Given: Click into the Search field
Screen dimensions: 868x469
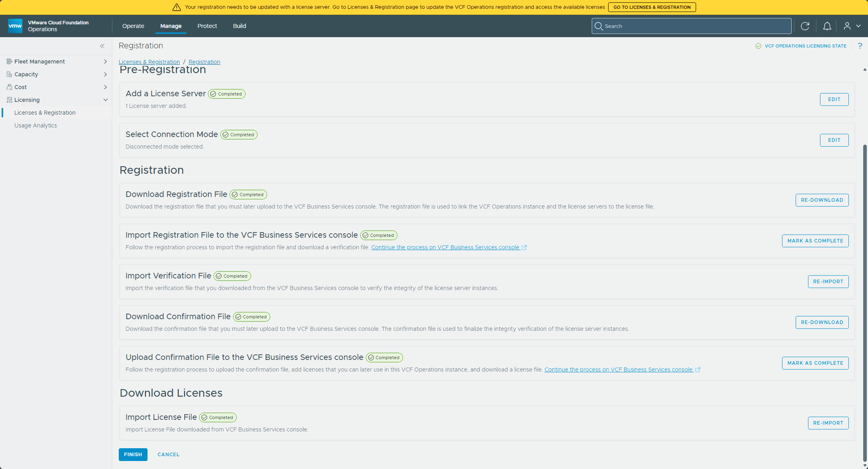Looking at the screenshot, I should click(x=691, y=26).
